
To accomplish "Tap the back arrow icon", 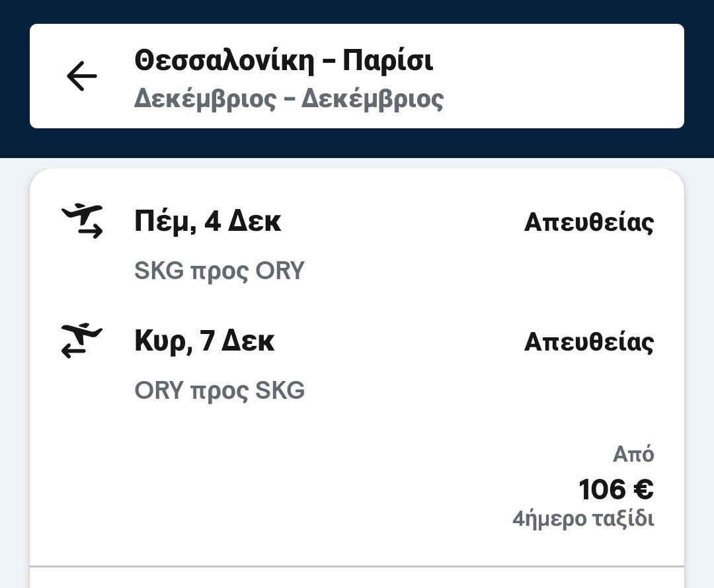I will pyautogui.click(x=82, y=76).
